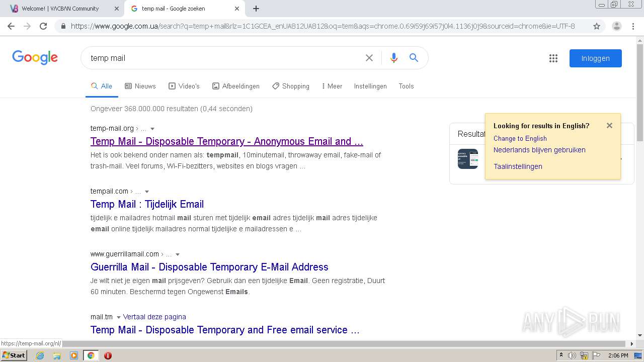Clear the search box with X icon
This screenshot has width=644, height=362.
[x=369, y=58]
